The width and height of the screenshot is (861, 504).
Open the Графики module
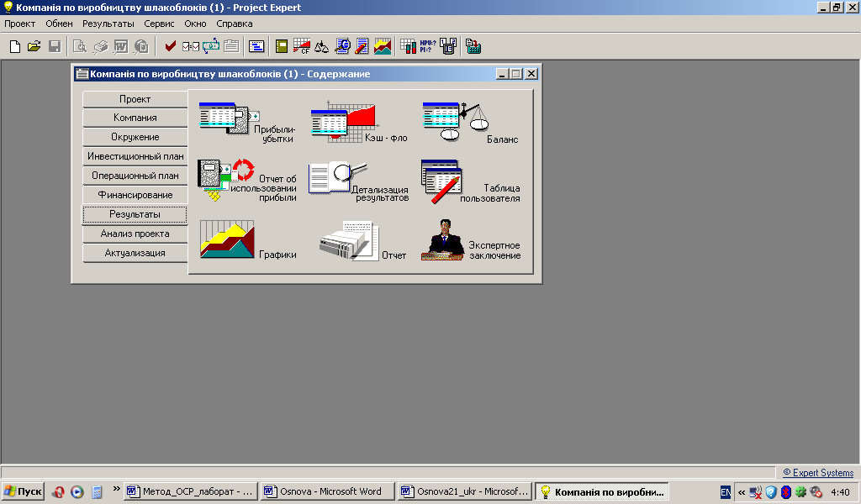coord(248,240)
